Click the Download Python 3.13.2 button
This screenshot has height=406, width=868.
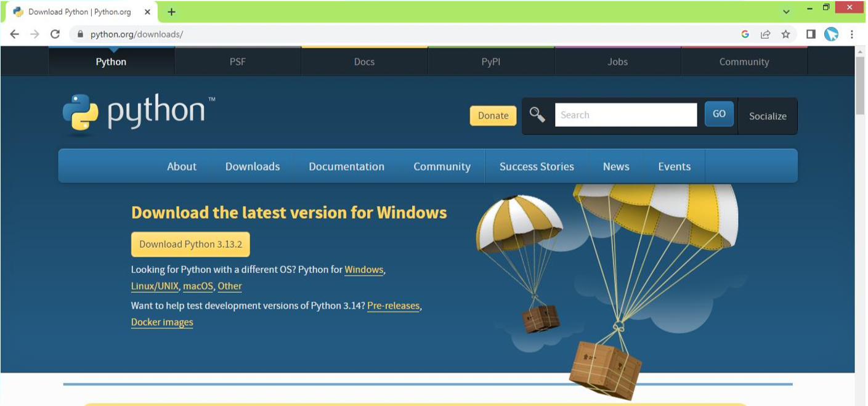190,244
